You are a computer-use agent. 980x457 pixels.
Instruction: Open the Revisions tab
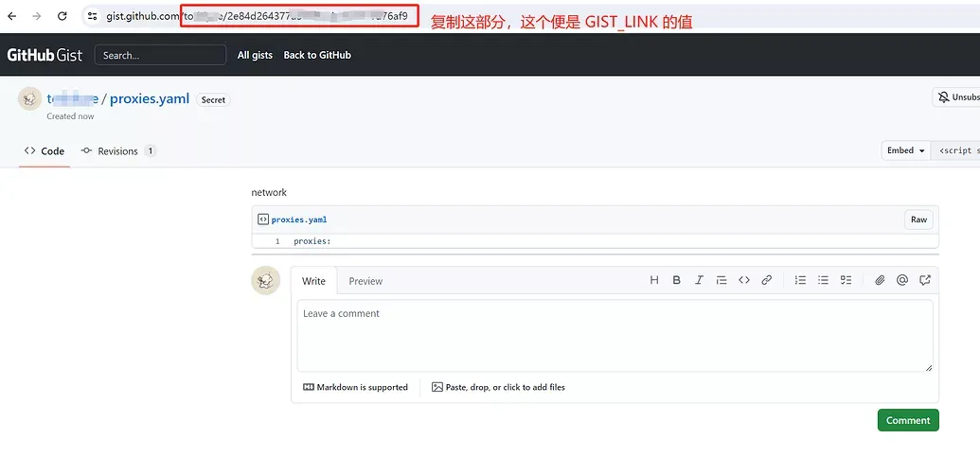click(118, 151)
